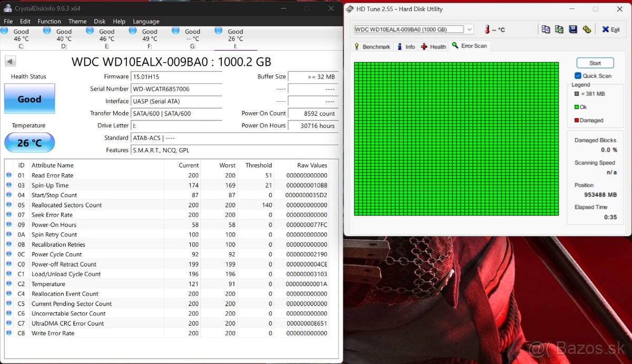Click the Spin-Up Time status dot

9,185
